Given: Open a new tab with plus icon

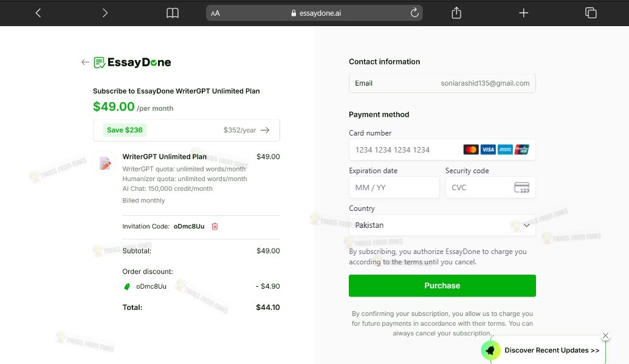Looking at the screenshot, I should coord(523,13).
